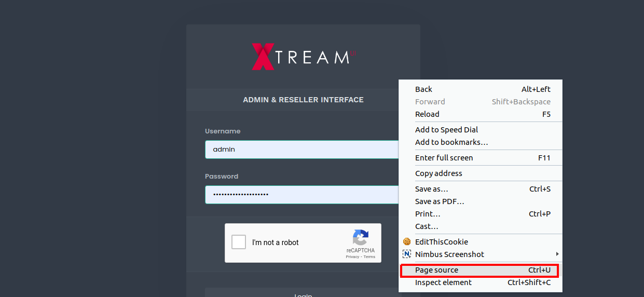Select Save as PDF option

(x=440, y=201)
